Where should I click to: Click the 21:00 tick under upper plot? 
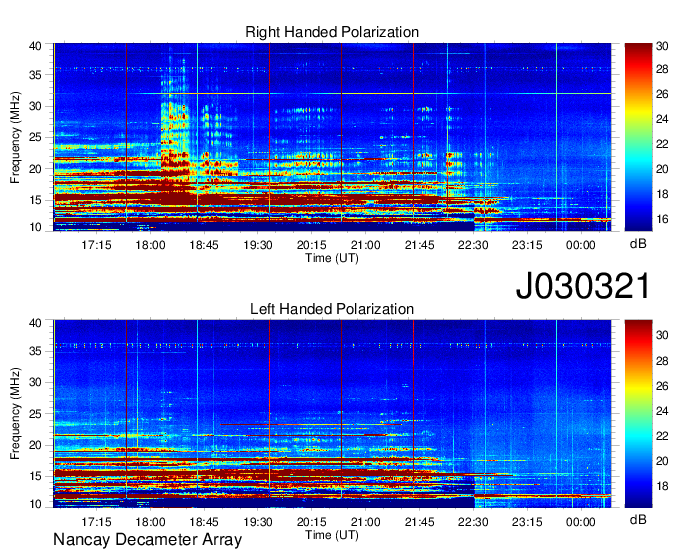[x=365, y=245]
